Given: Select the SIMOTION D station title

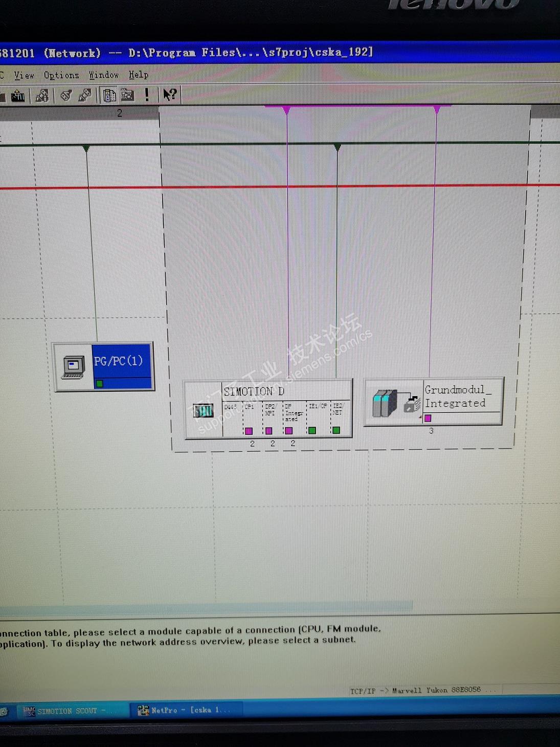Looking at the screenshot, I should [254, 391].
